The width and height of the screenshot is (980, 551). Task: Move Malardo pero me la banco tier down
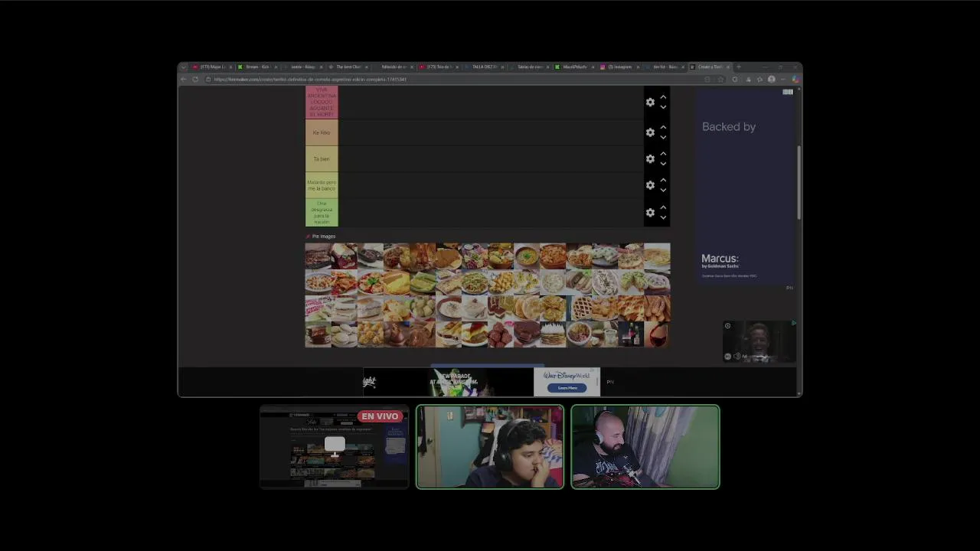663,190
